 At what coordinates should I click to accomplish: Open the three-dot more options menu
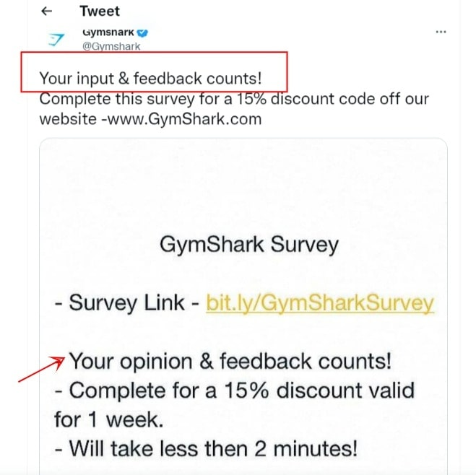coord(441,32)
